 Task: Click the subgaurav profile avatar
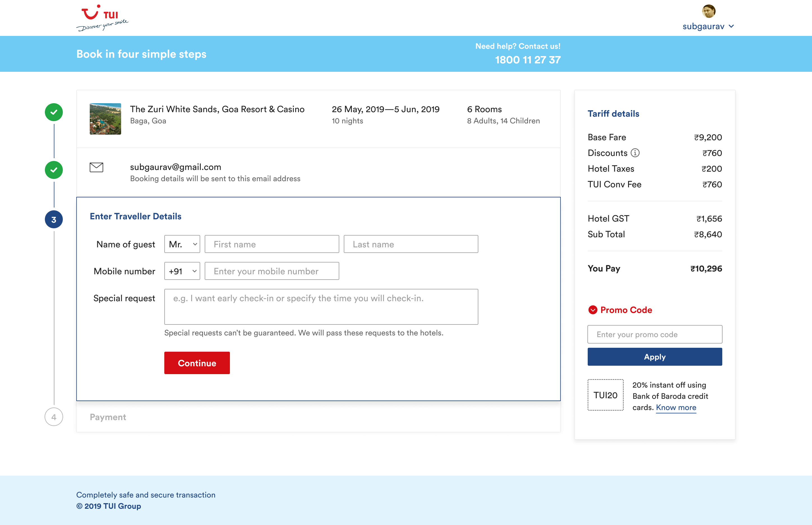click(x=709, y=11)
